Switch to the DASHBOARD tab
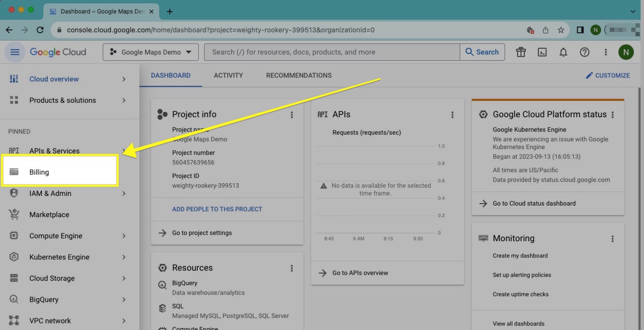644x330 pixels. pyautogui.click(x=171, y=75)
